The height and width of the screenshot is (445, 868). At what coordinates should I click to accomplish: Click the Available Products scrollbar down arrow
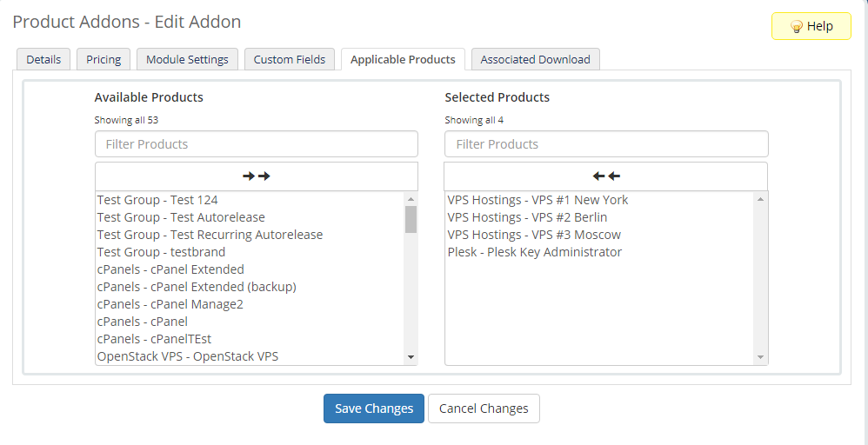pyautogui.click(x=411, y=357)
